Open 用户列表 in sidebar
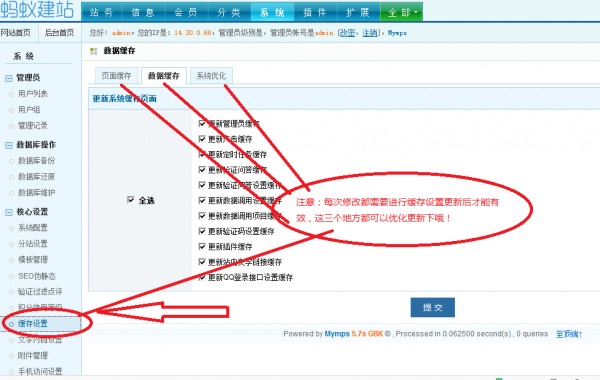This screenshot has width=600, height=380. pos(33,94)
